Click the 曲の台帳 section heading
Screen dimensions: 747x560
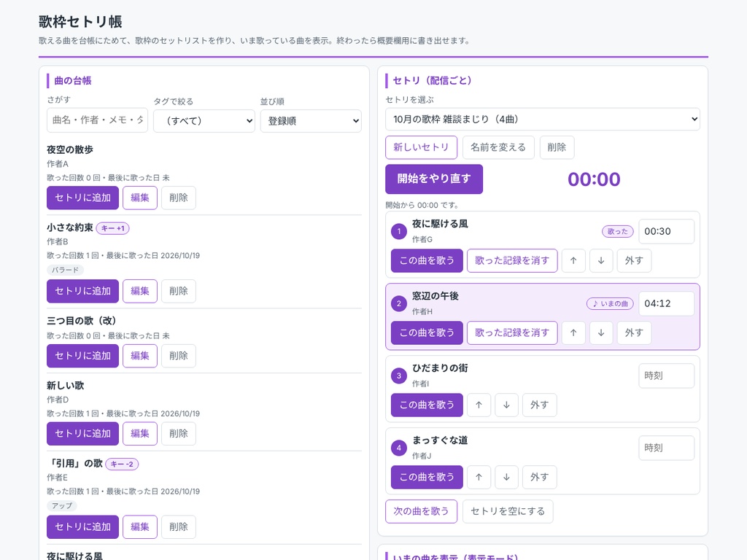click(x=73, y=80)
